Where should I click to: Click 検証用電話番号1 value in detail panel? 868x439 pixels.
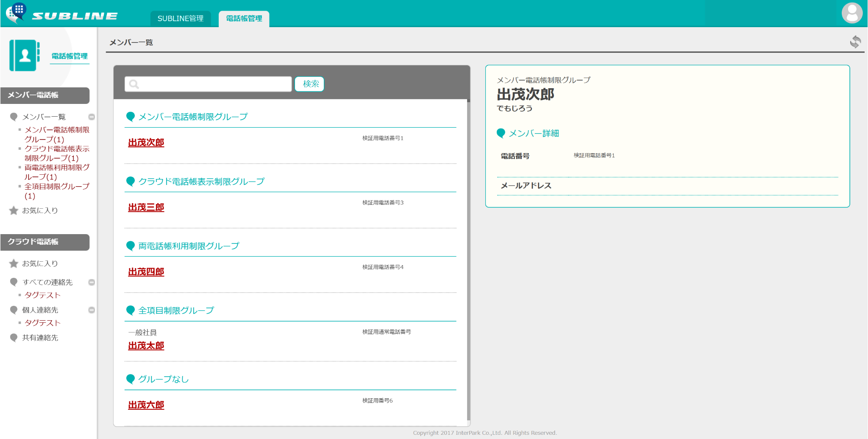click(594, 156)
